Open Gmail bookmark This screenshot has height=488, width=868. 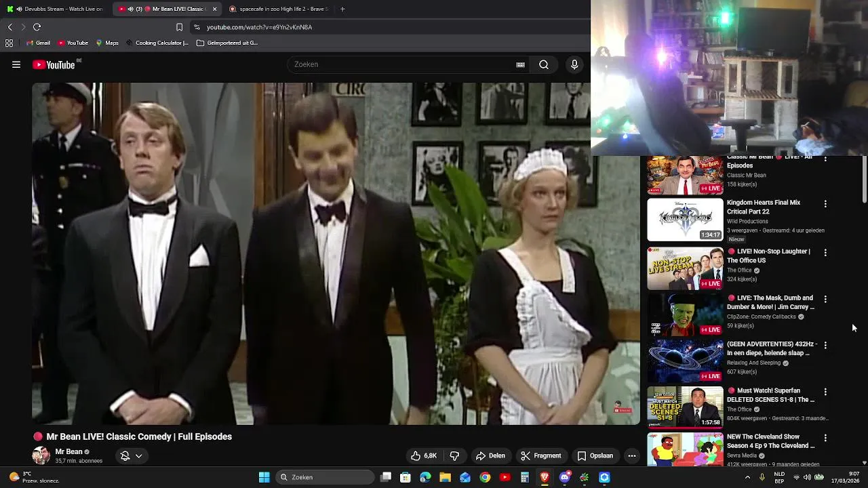(x=38, y=43)
